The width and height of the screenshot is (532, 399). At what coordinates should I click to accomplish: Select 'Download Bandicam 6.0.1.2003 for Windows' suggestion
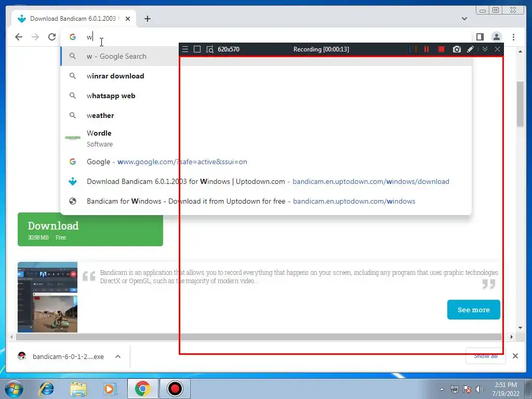[x=266, y=181]
